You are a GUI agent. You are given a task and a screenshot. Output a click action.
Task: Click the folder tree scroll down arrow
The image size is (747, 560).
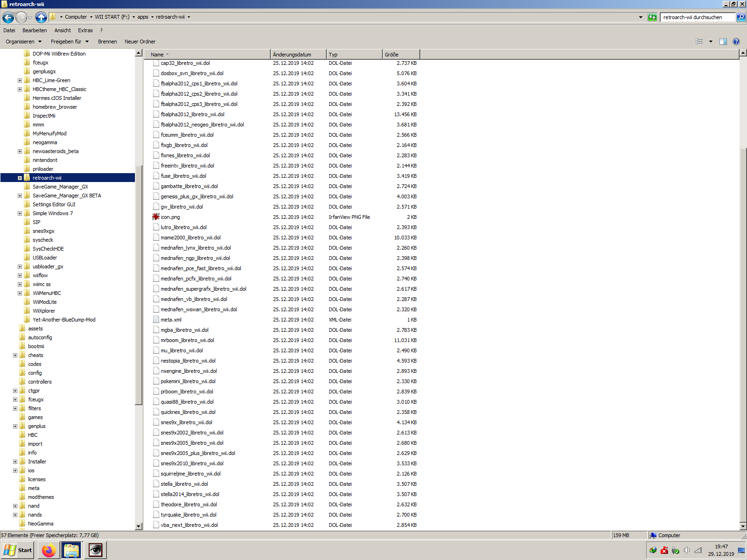click(x=139, y=526)
